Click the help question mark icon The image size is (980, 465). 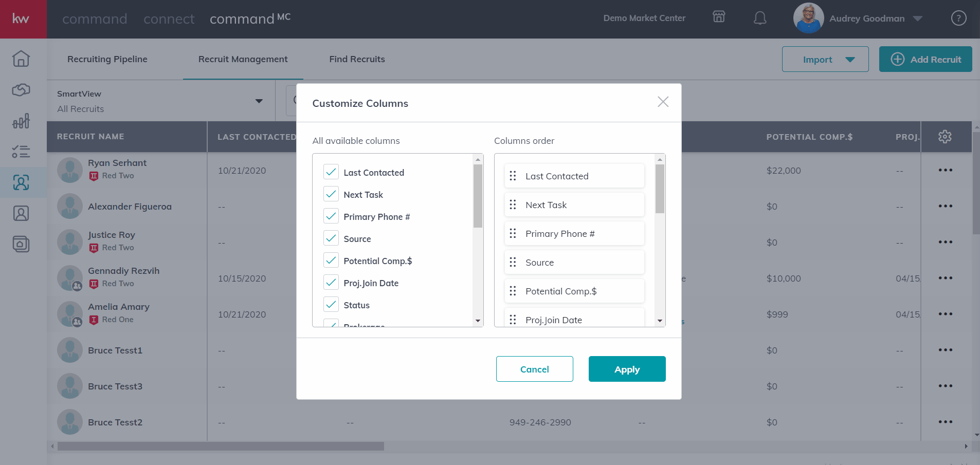coord(958,18)
